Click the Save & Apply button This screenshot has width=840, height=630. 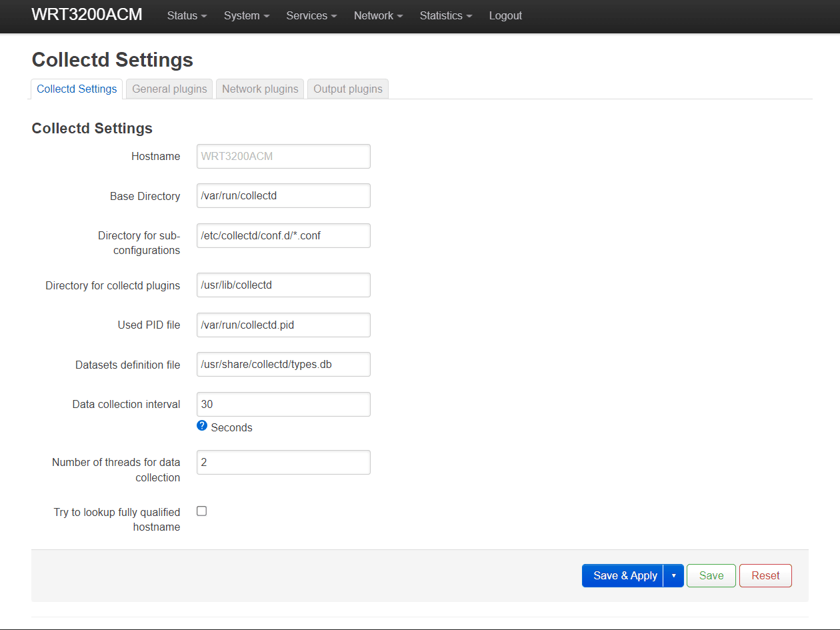[623, 575]
